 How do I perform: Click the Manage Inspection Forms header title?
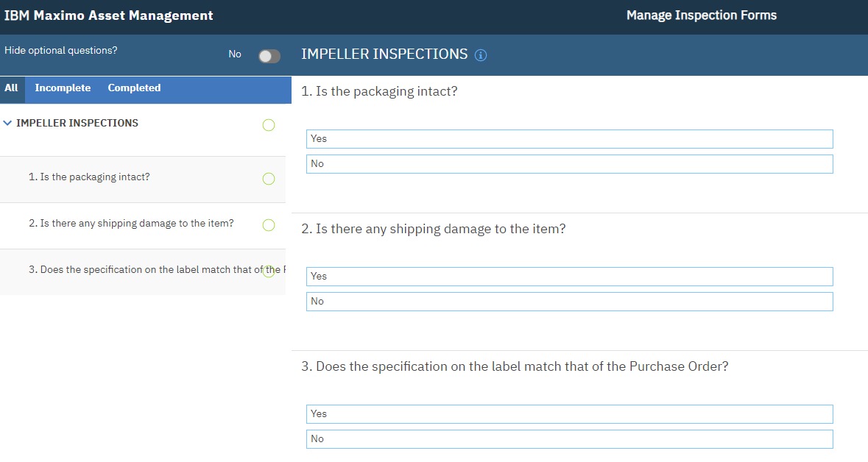tap(701, 15)
